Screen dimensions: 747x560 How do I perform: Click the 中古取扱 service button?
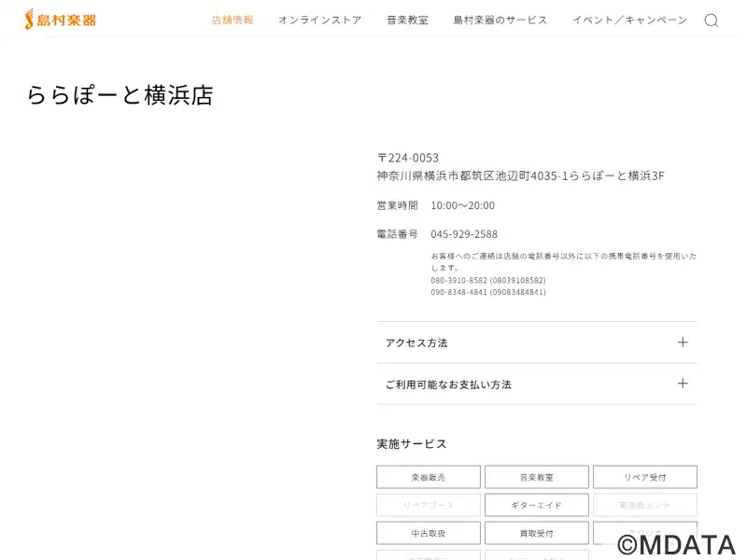tap(429, 533)
